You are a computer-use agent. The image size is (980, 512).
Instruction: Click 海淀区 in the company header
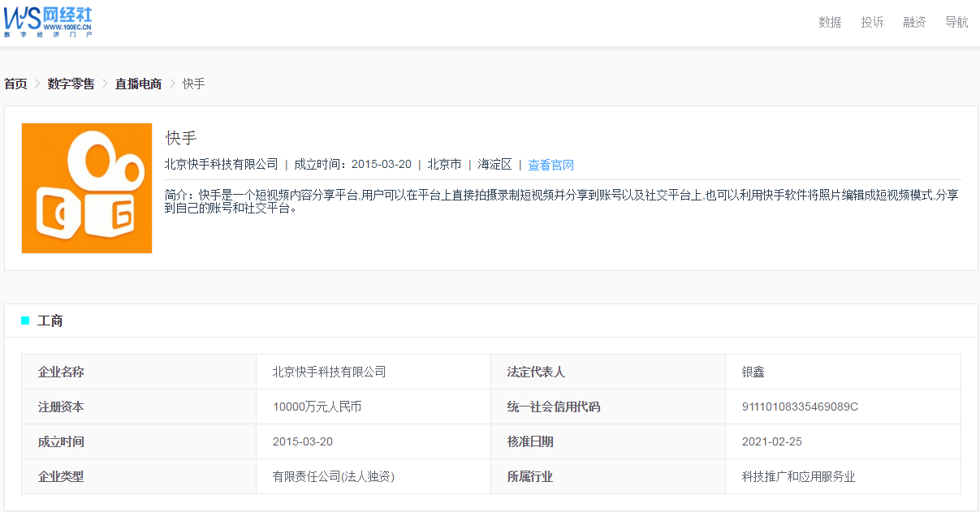(x=494, y=164)
